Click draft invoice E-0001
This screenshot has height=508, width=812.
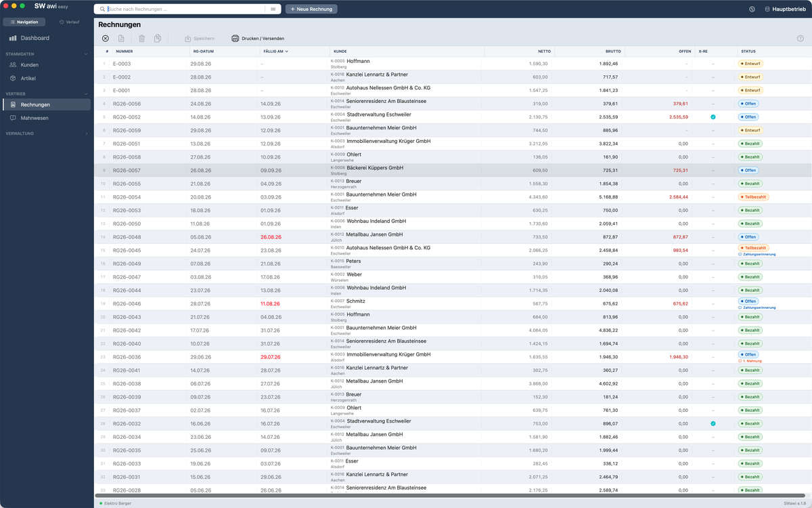(x=122, y=90)
